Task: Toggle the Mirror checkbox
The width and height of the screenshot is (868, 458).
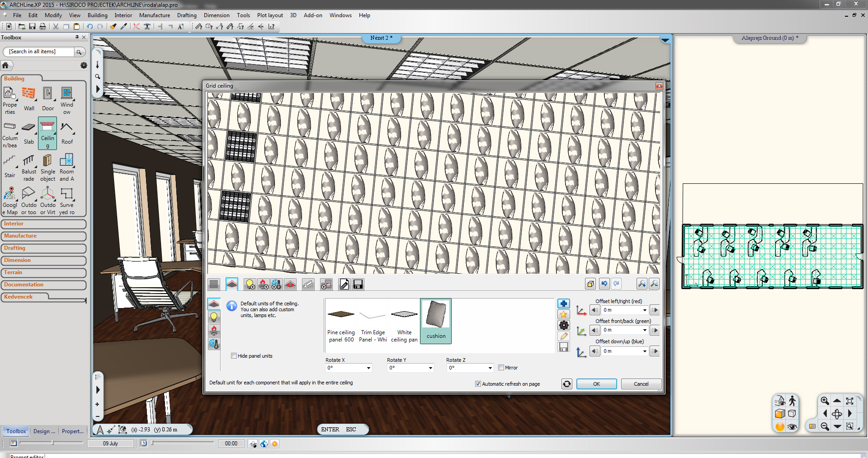Action: 501,368
